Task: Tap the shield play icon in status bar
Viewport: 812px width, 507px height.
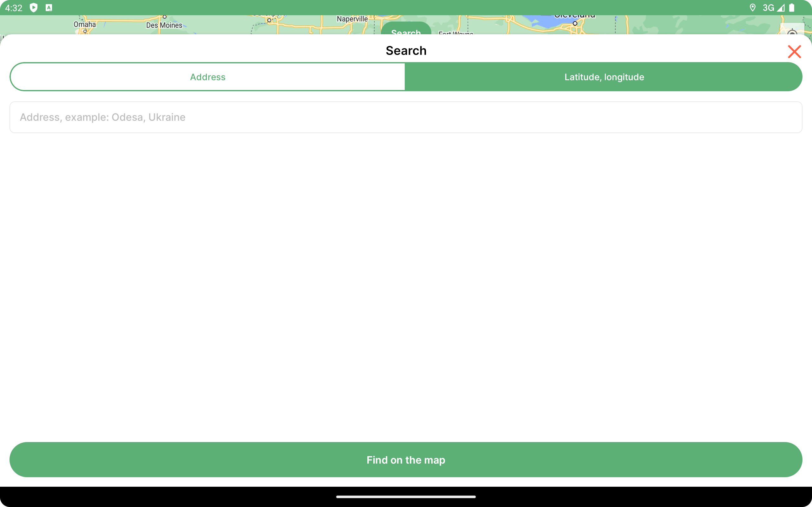Action: coord(34,8)
